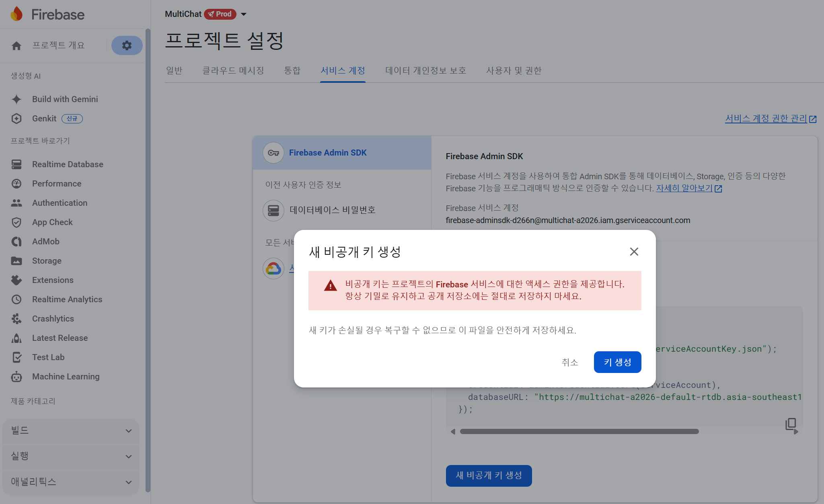Click the 키 생성 button
The image size is (824, 504).
pos(617,363)
